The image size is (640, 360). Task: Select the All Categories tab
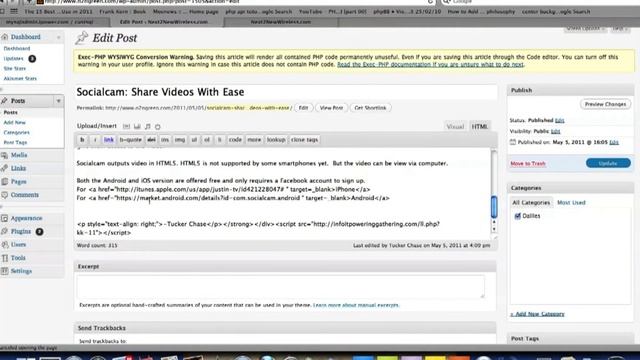click(531, 202)
